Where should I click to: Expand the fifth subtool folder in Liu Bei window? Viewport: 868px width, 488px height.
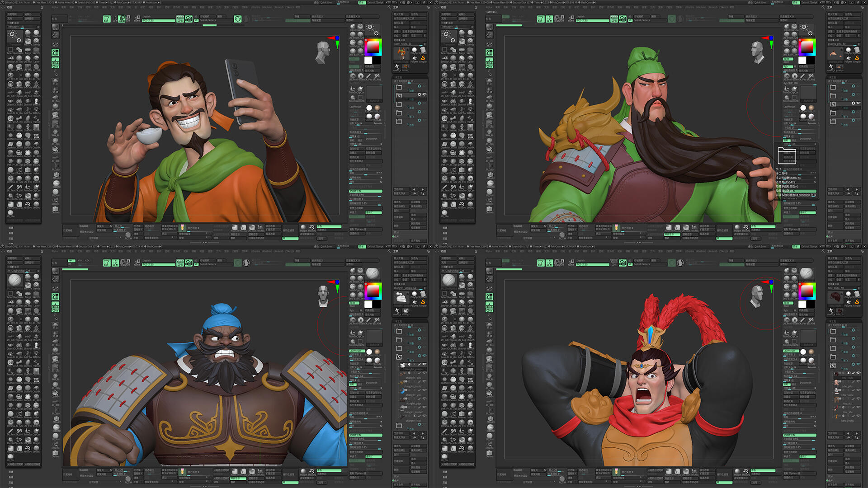pyautogui.click(x=399, y=122)
